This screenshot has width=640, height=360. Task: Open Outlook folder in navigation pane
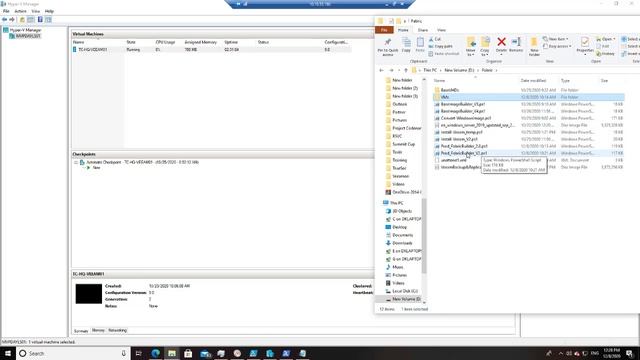click(400, 104)
